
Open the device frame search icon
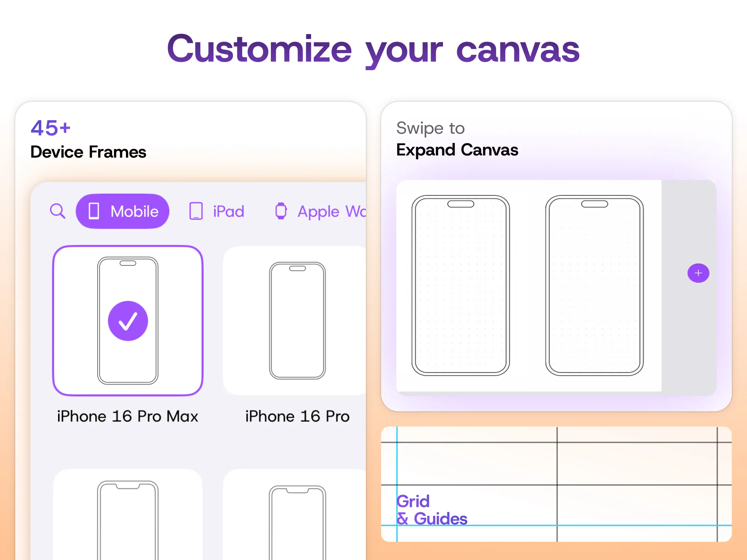[58, 211]
